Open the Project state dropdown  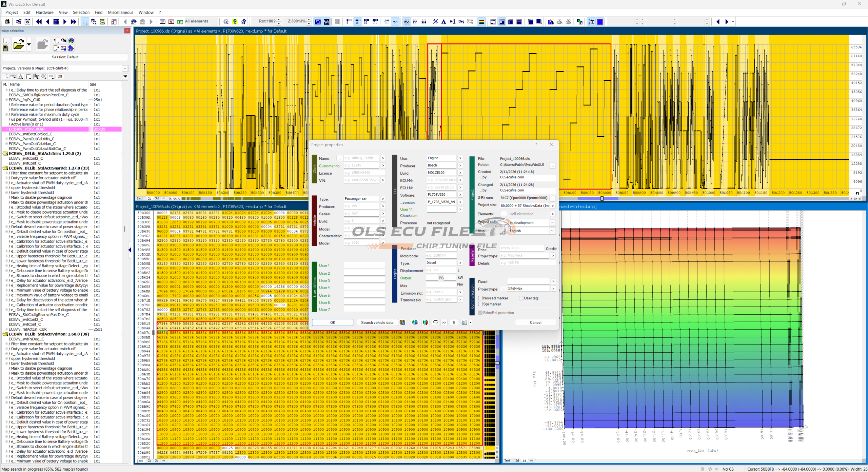[x=552, y=223]
